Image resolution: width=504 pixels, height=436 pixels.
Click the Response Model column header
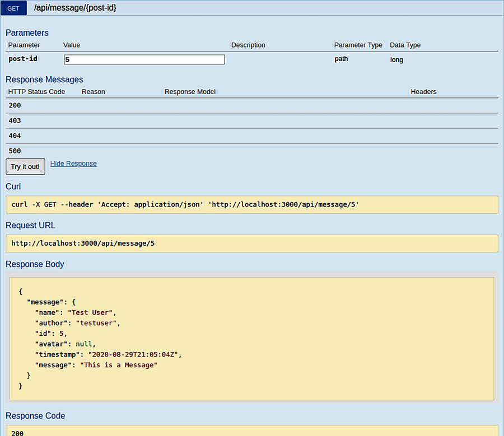pos(190,92)
